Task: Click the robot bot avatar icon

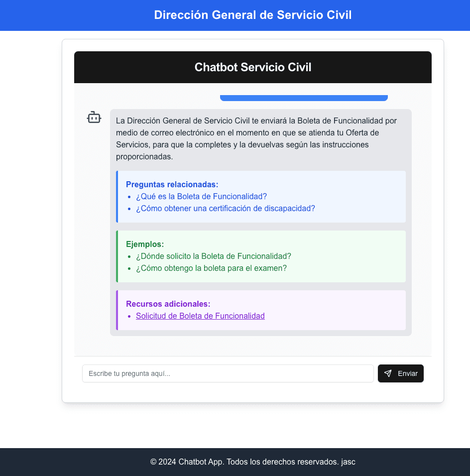Action: point(94,117)
